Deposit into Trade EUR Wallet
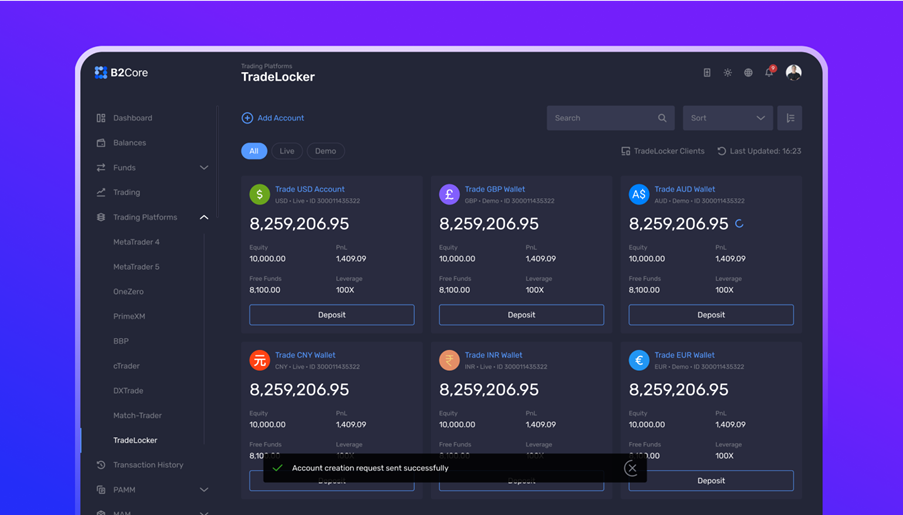The image size is (903, 515). coord(711,481)
